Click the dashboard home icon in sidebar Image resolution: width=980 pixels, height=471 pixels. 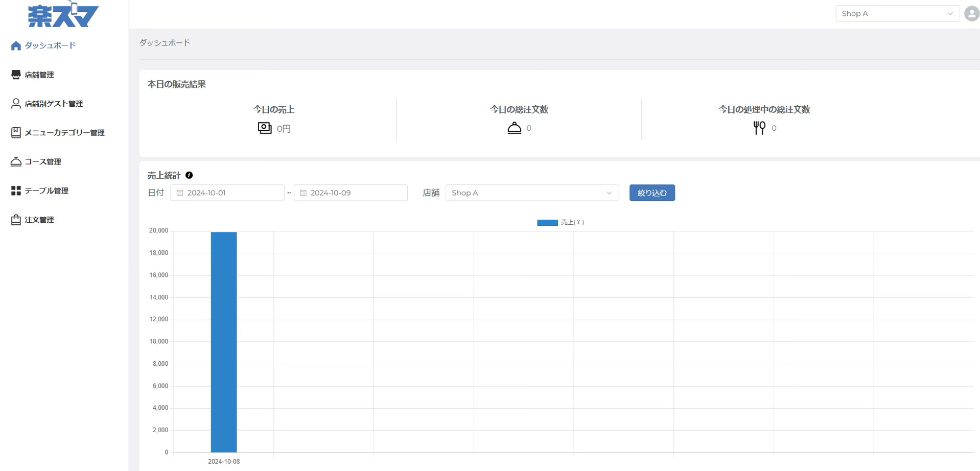pos(16,46)
